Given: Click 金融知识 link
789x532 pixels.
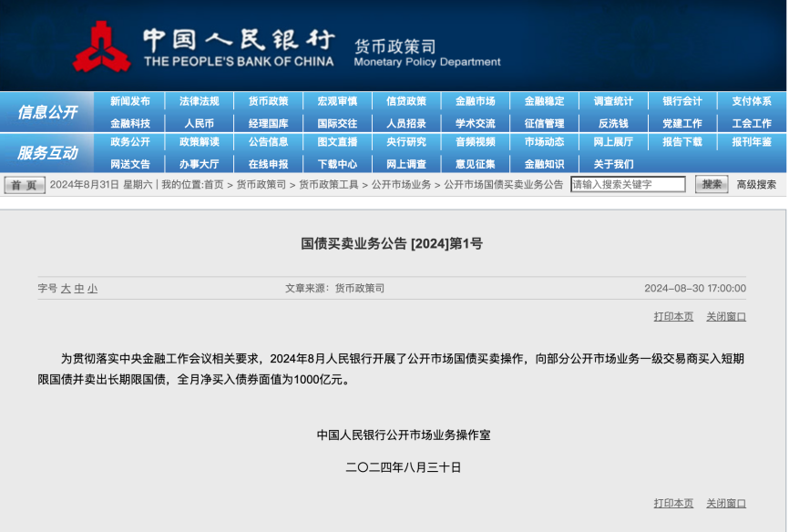Looking at the screenshot, I should click(x=545, y=164).
